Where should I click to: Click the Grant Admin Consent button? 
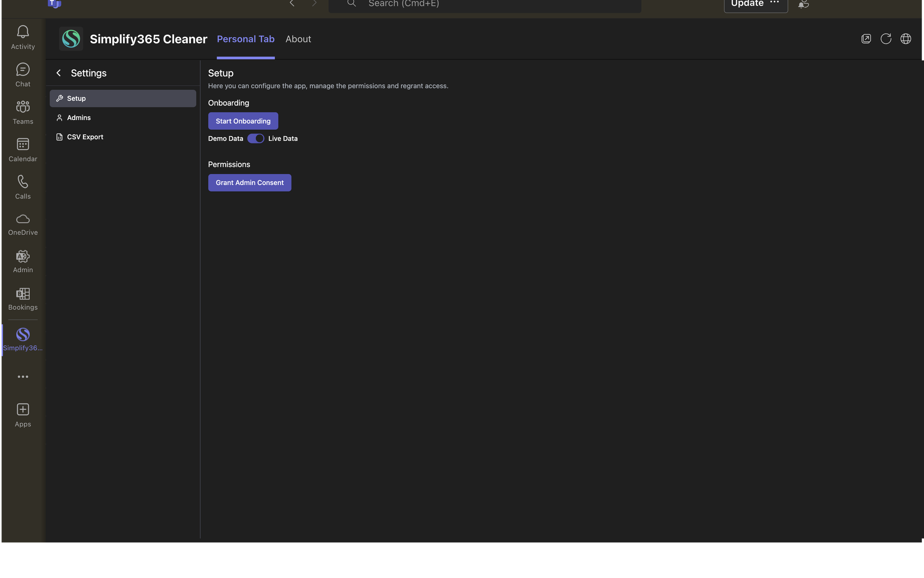coord(249,183)
